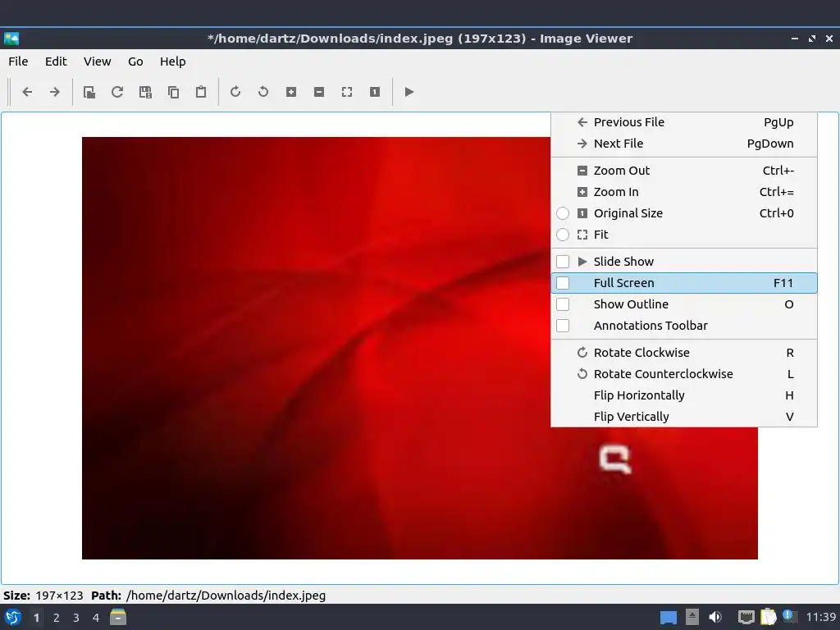Enable the Show Outline checkbox
Viewport: 840px width, 630px height.
coord(563,304)
